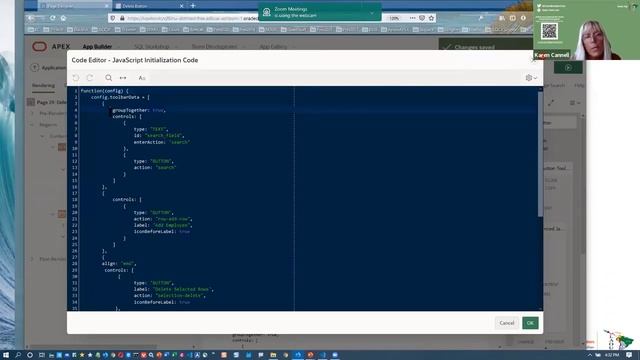Select the Rendering tab in Page Designer
This screenshot has height=360, width=640.
[43, 85]
